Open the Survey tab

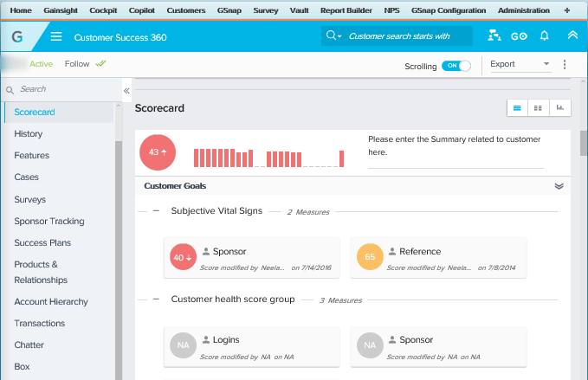pyautogui.click(x=266, y=10)
